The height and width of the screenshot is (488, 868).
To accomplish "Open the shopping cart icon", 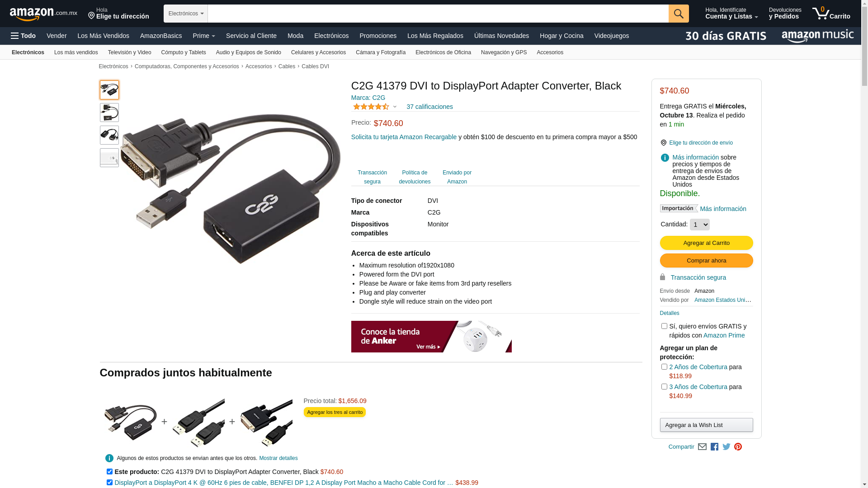I will coord(831,14).
